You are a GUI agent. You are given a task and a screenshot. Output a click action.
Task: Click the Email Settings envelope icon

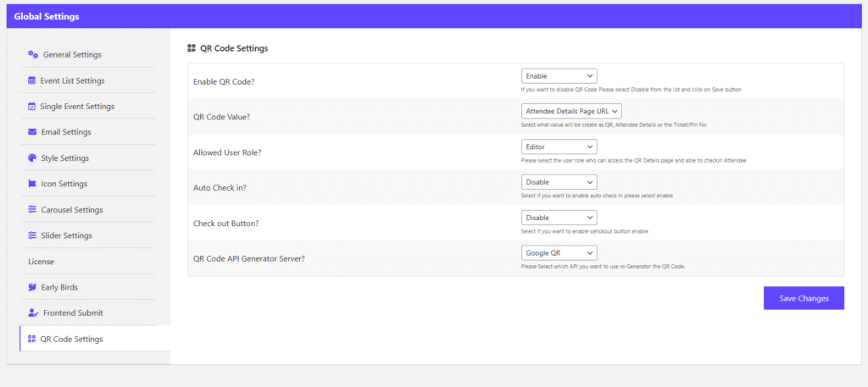(x=32, y=132)
